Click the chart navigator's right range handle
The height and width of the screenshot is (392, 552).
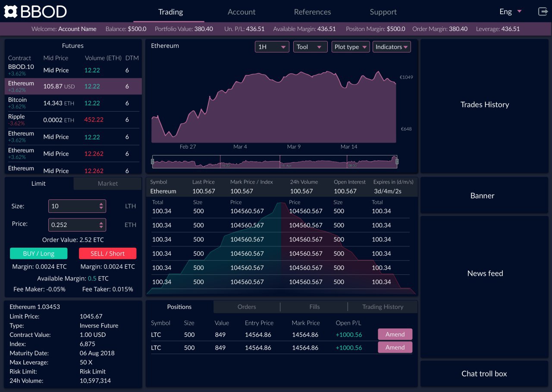click(x=397, y=162)
